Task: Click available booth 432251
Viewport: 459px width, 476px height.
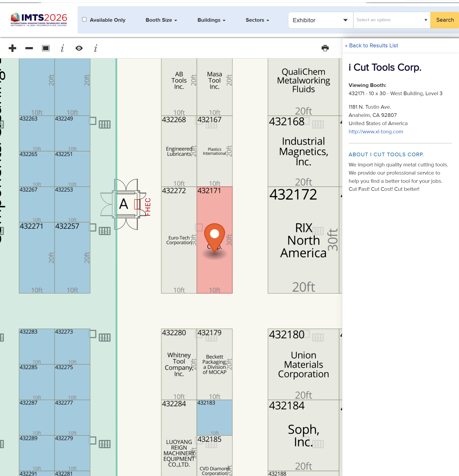Action: click(x=73, y=169)
